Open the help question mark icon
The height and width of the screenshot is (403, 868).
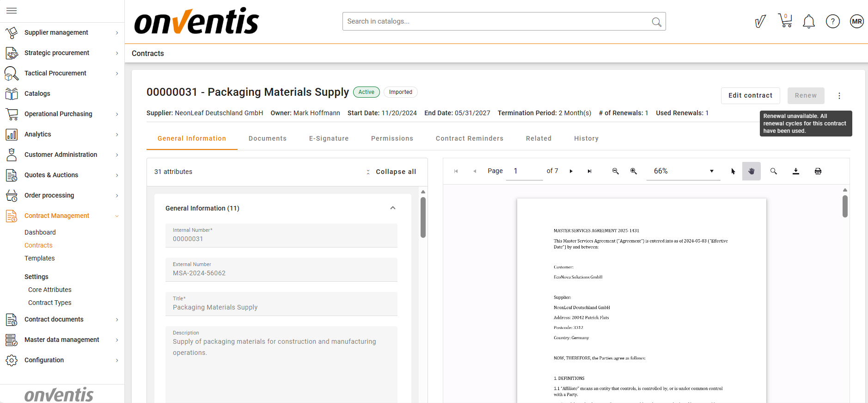tap(832, 21)
